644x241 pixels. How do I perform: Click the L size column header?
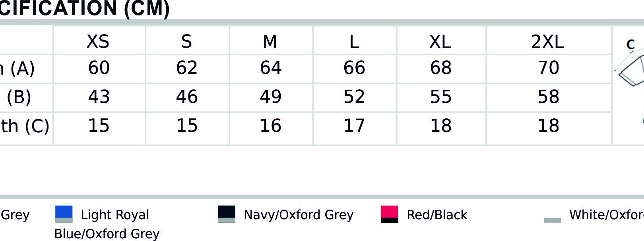point(354,41)
